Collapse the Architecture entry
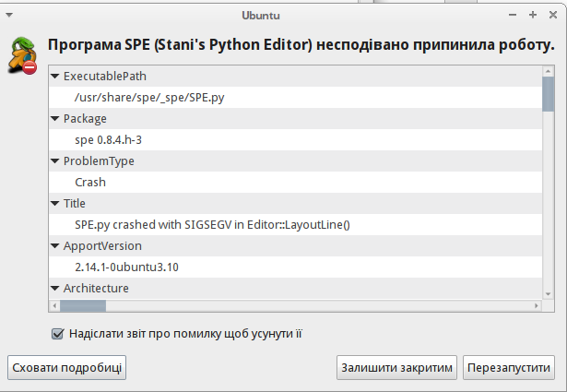Image resolution: width=567 pixels, height=392 pixels. point(55,289)
